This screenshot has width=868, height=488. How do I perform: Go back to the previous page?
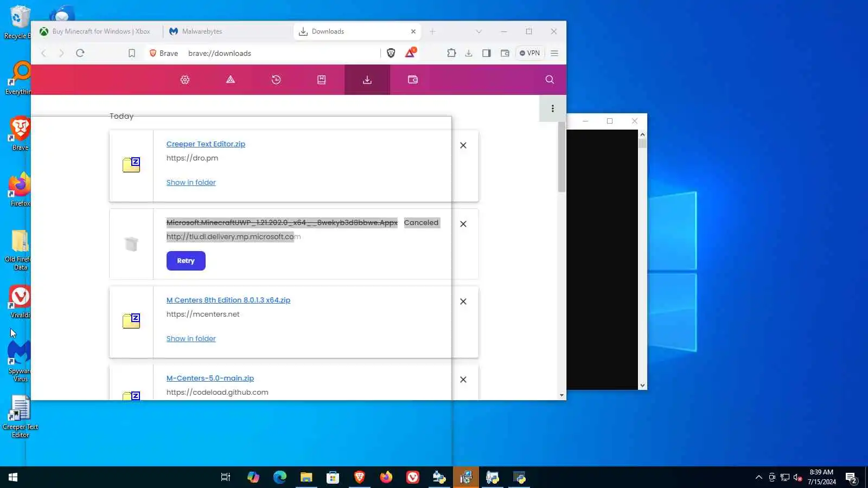point(44,53)
